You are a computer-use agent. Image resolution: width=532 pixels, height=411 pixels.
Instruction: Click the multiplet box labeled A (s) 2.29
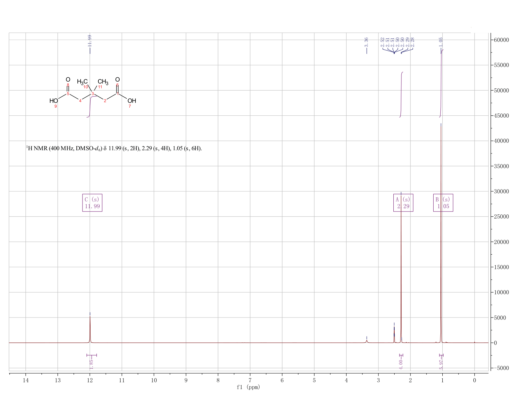tap(403, 203)
